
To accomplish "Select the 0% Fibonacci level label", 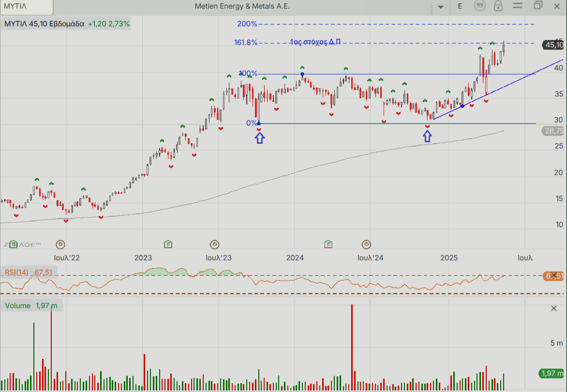I will point(252,123).
